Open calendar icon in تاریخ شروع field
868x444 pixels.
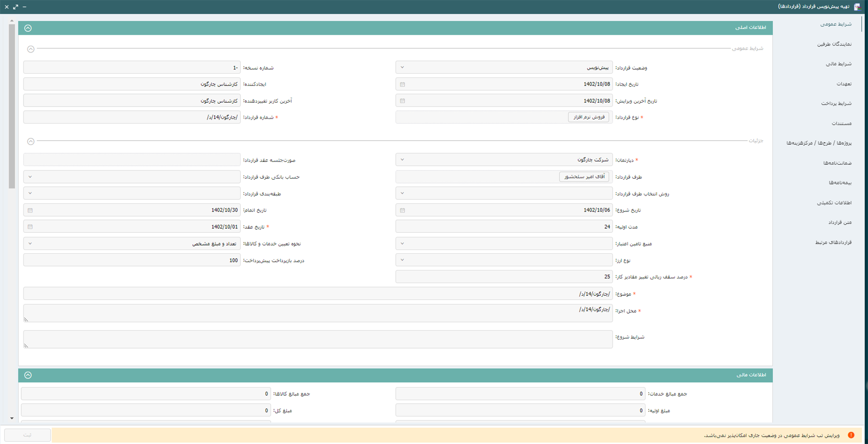[x=402, y=211]
